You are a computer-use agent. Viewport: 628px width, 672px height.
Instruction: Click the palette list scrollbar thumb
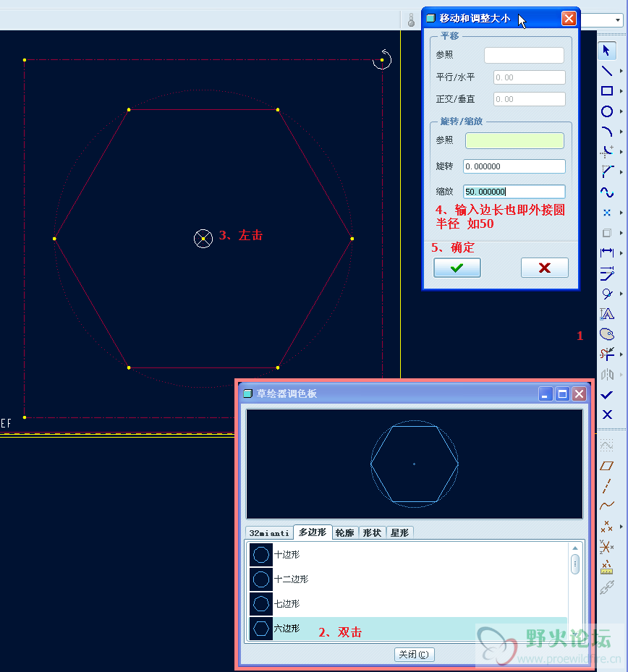coord(575,564)
